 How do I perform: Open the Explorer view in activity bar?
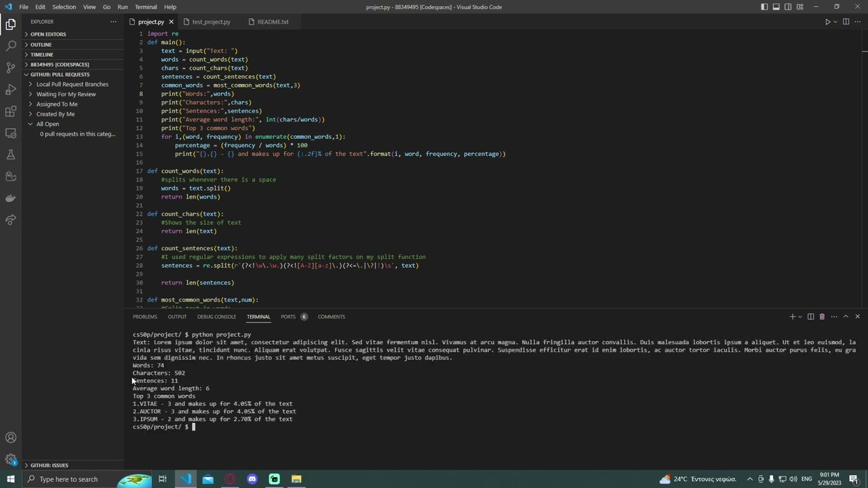[x=11, y=24]
